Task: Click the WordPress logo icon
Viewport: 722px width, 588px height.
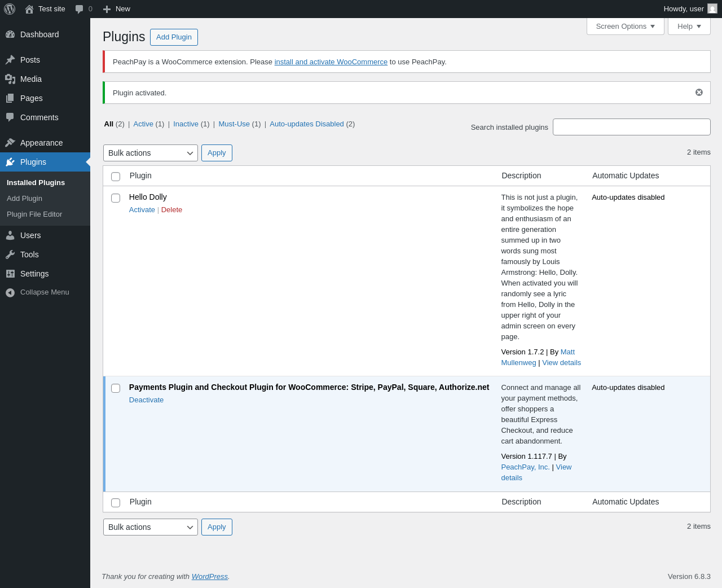Action: click(x=10, y=9)
